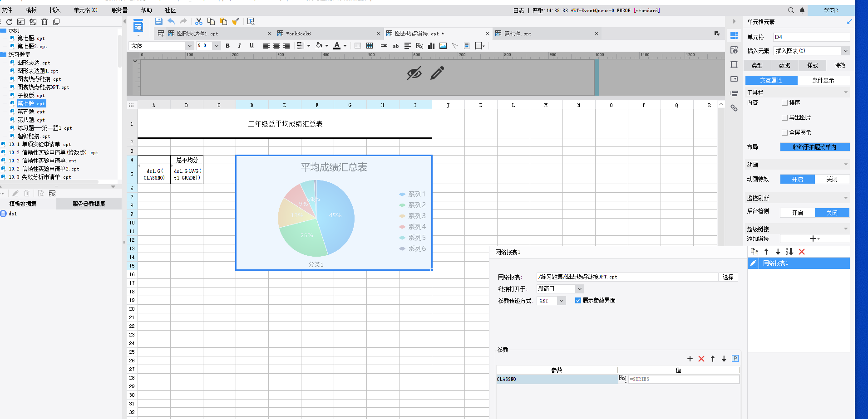Align text center

[x=276, y=46]
